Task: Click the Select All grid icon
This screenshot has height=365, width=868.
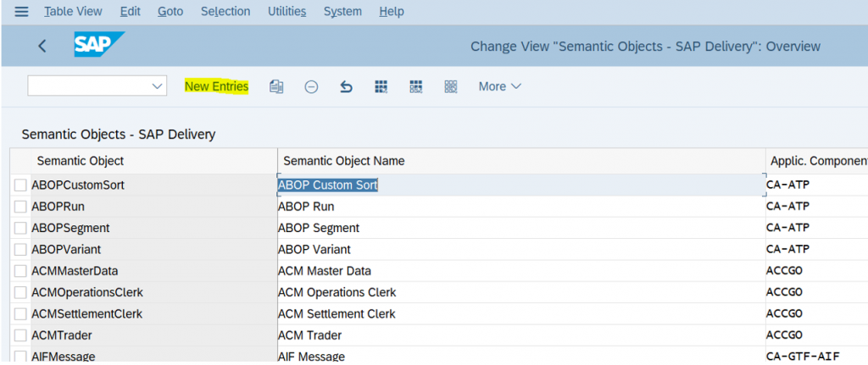Action: pyautogui.click(x=381, y=87)
